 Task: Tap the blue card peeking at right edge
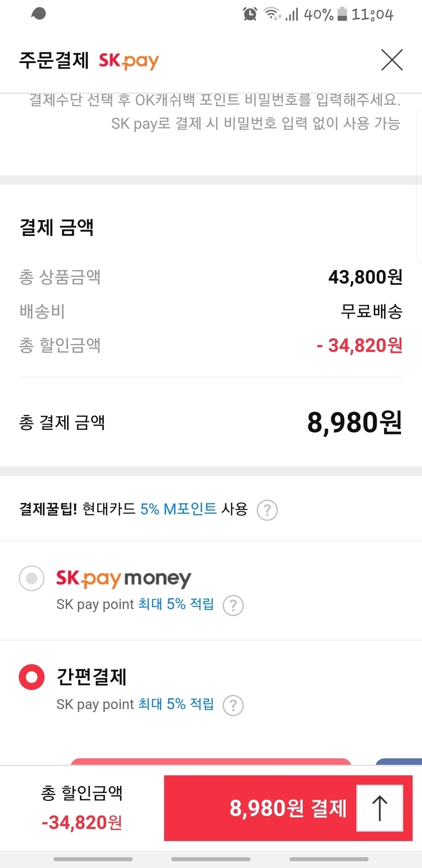[x=400, y=762]
